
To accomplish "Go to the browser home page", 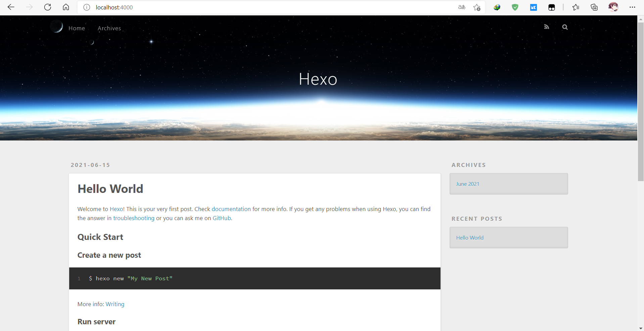I will pyautogui.click(x=66, y=7).
